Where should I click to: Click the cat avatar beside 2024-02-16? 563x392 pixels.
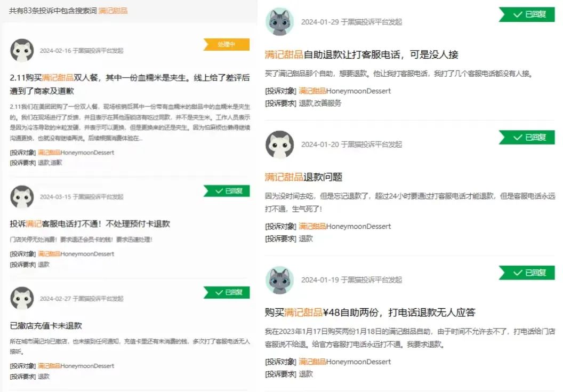22,50
